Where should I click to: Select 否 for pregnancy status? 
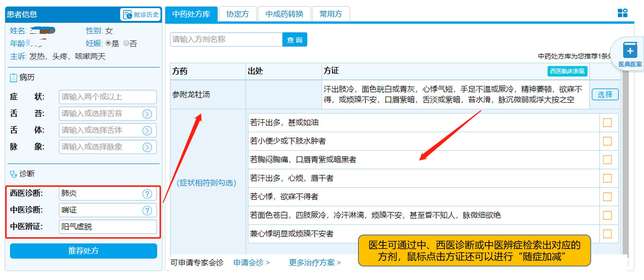pos(126,43)
